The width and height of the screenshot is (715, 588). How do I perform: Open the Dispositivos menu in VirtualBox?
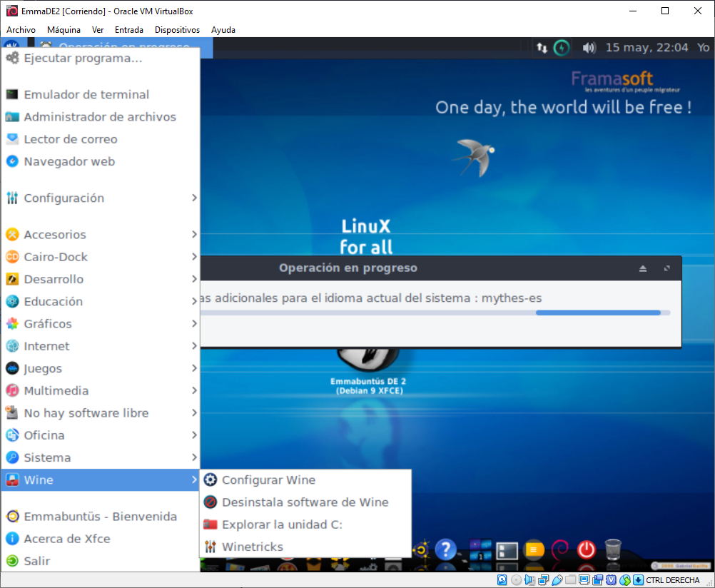[x=177, y=30]
